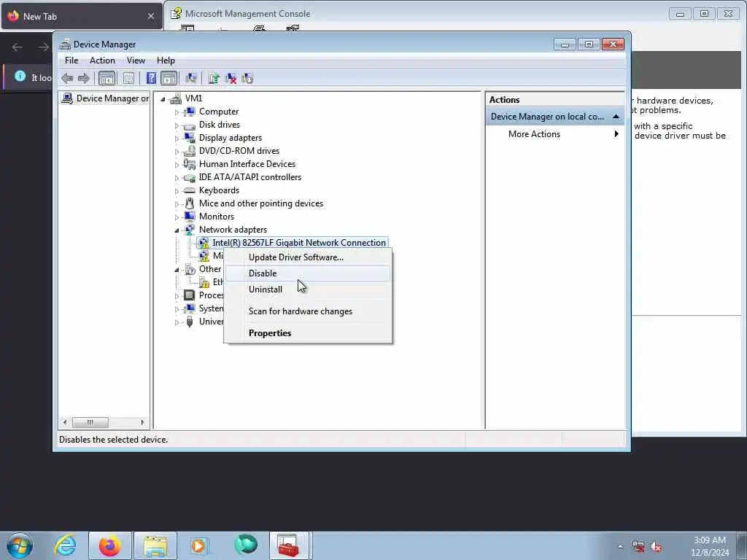The height and width of the screenshot is (560, 747).
Task: Collapse Device Manager on local computer actions header
Action: click(616, 117)
